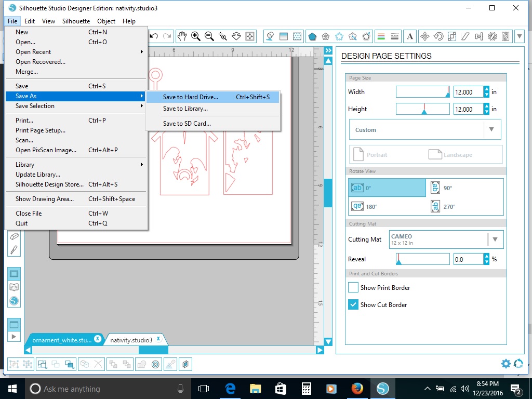
Task: Open the Text Style 'A' tool
Action: 410,36
